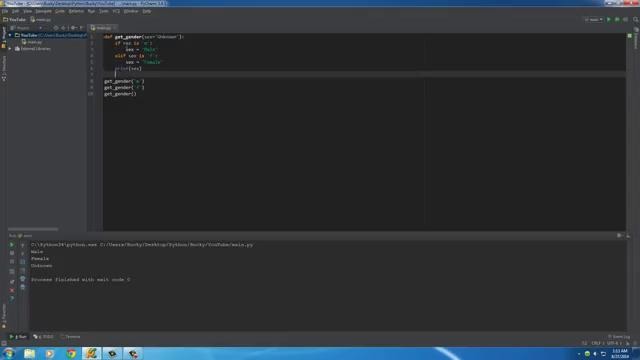Open the View menu
This screenshot has height=360, width=640.
click(x=27, y=11)
